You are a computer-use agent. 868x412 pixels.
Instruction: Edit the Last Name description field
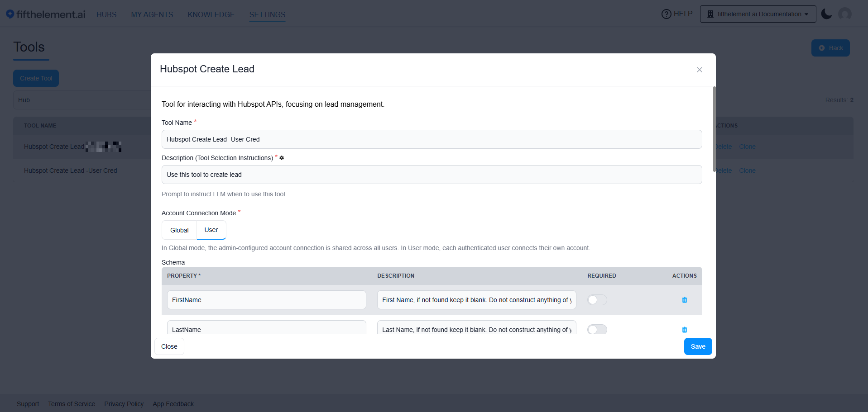pyautogui.click(x=477, y=327)
